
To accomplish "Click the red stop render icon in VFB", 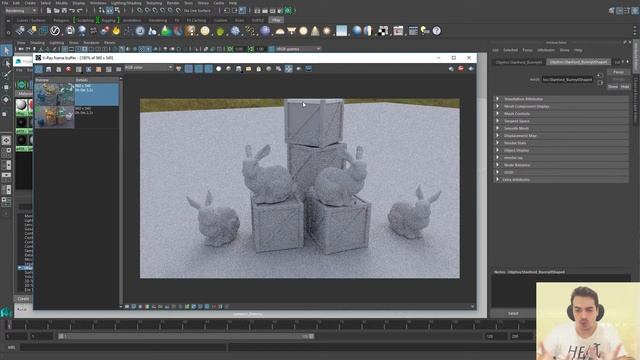I will tap(461, 69).
